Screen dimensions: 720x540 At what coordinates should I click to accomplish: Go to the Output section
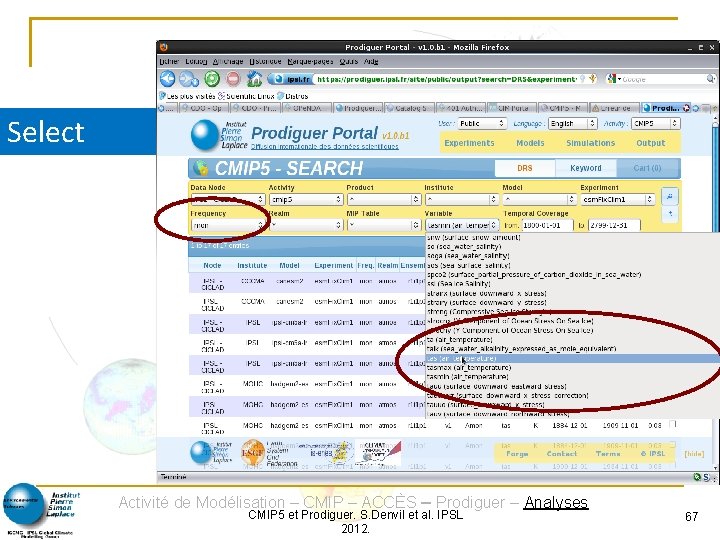650,143
